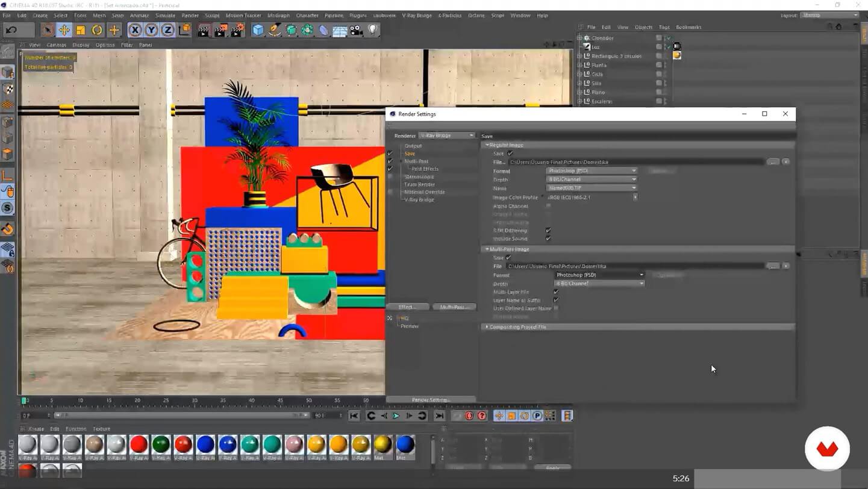The height and width of the screenshot is (489, 868).
Task: Open the Renderer V-Ray Bridge dropdown
Action: (x=446, y=135)
